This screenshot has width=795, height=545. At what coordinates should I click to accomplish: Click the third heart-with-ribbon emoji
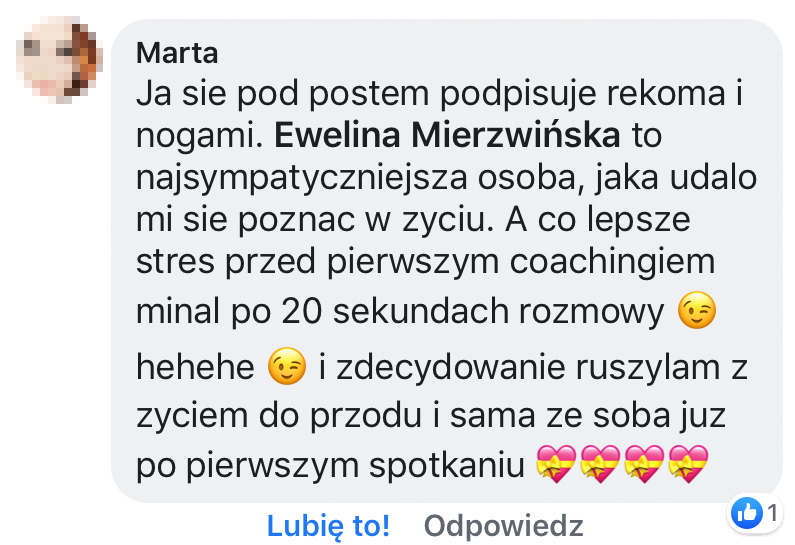tap(644, 463)
